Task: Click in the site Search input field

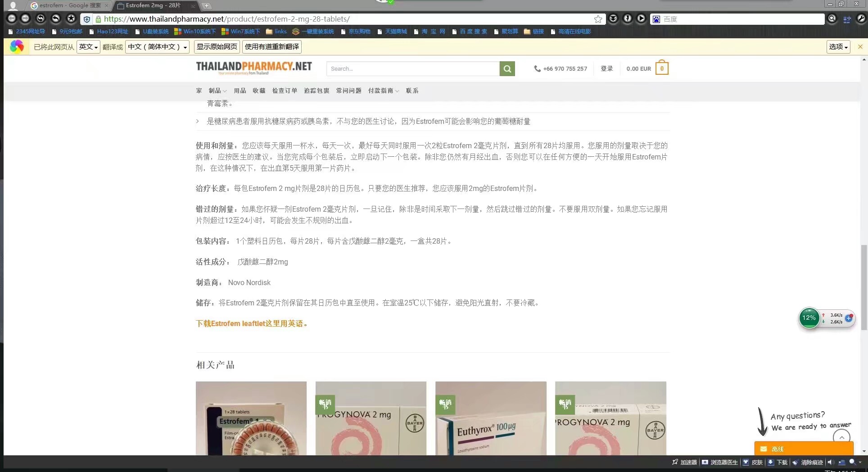Action: click(413, 68)
